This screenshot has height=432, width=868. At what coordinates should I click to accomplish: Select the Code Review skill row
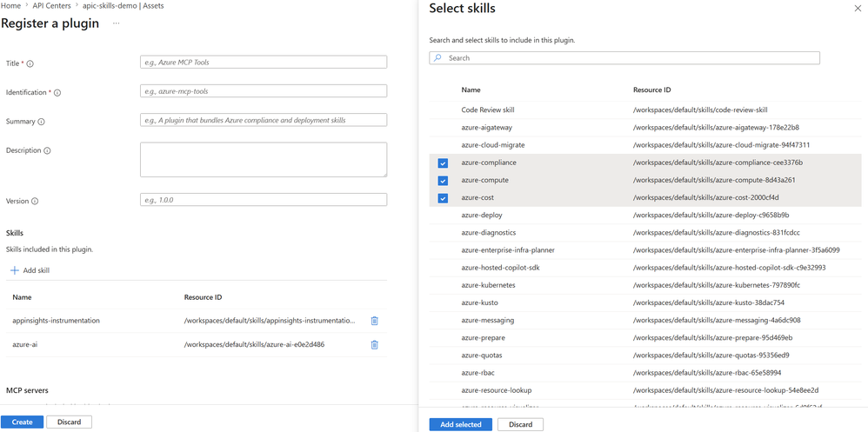(x=645, y=110)
